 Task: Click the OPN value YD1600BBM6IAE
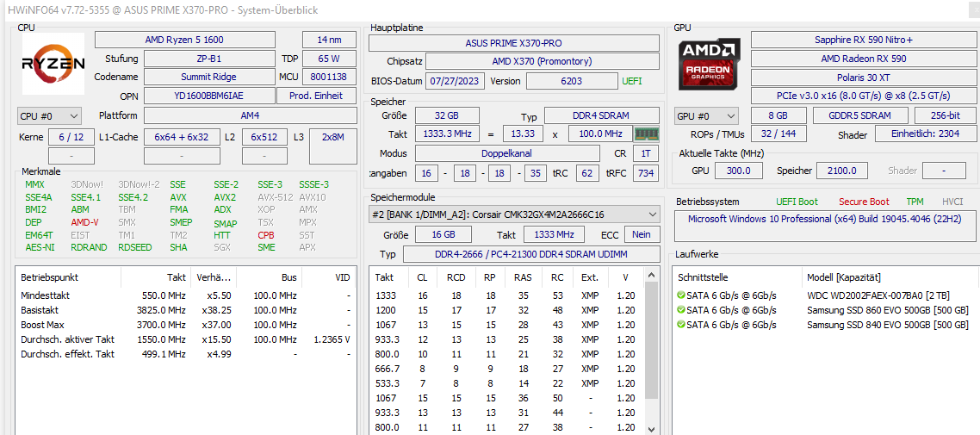pyautogui.click(x=209, y=96)
